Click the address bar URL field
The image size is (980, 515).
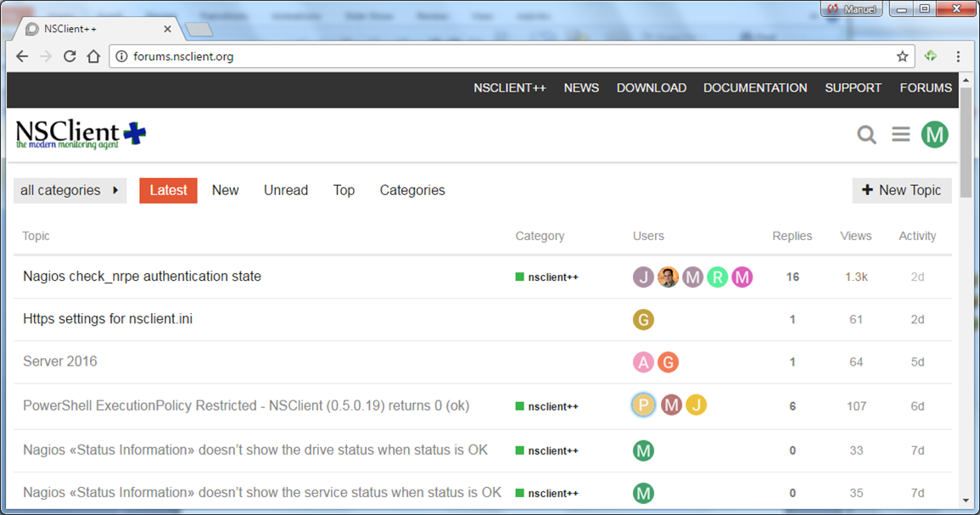point(512,56)
